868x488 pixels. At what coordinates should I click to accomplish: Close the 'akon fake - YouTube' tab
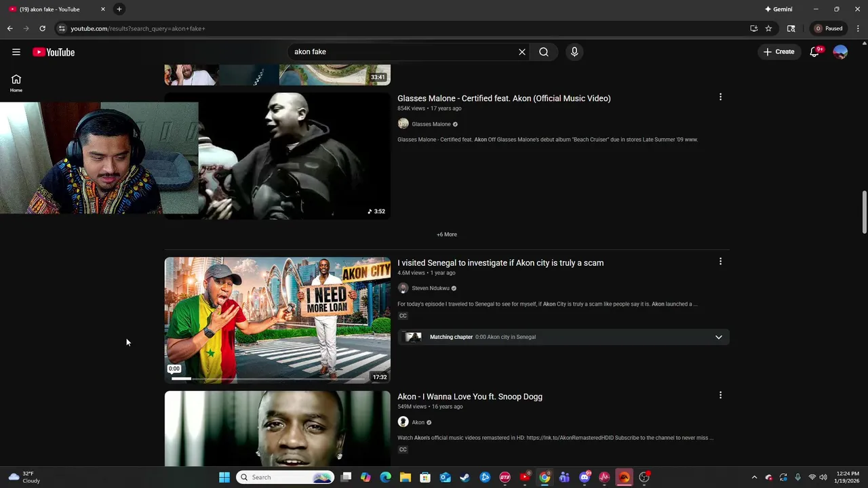click(103, 9)
